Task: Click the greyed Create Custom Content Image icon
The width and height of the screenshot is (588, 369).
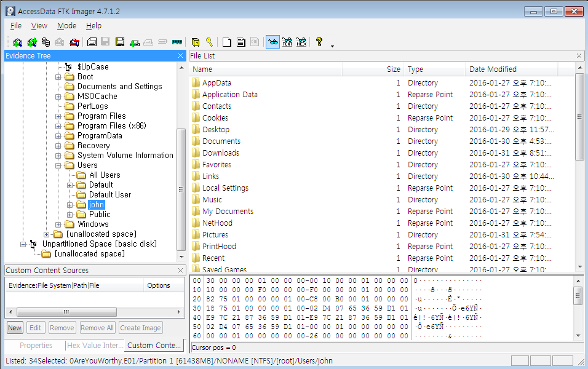Action: click(x=148, y=42)
